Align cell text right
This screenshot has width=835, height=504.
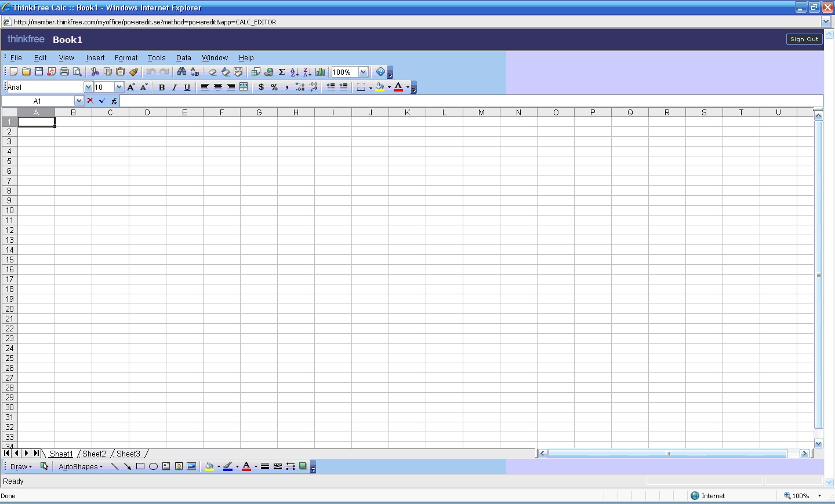coord(231,87)
